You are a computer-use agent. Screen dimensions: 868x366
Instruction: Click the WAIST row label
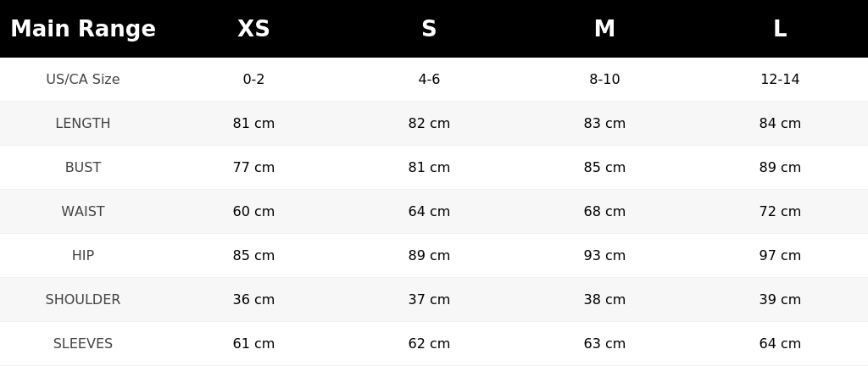(83, 211)
